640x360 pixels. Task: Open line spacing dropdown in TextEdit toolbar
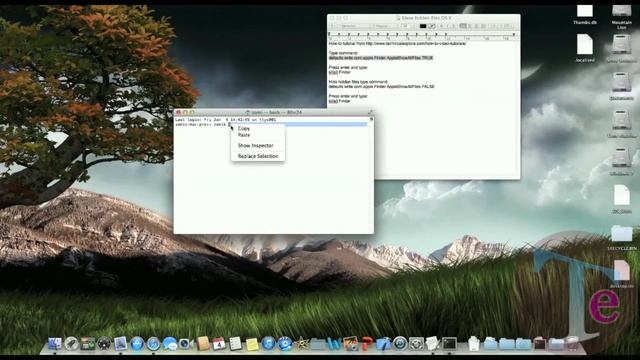click(x=494, y=26)
